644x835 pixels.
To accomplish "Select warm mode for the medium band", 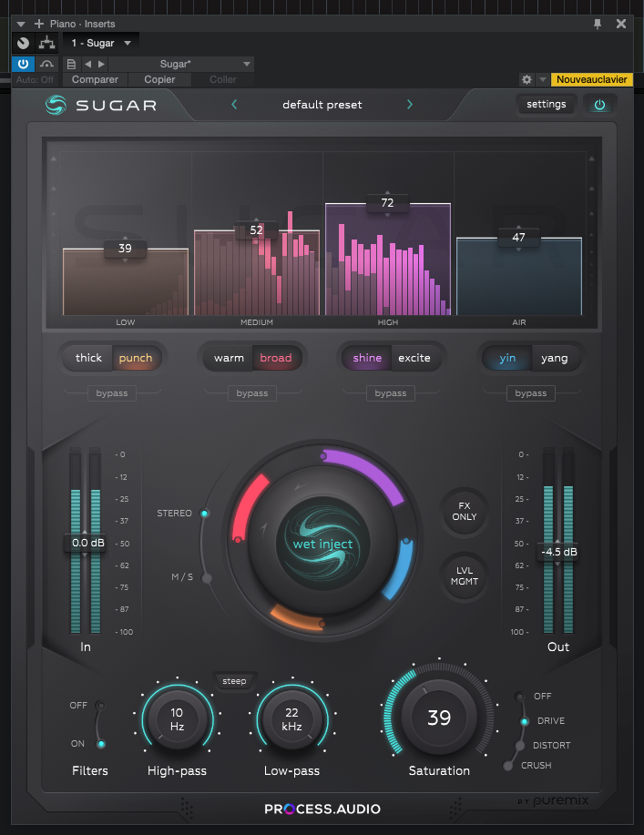I will click(229, 358).
